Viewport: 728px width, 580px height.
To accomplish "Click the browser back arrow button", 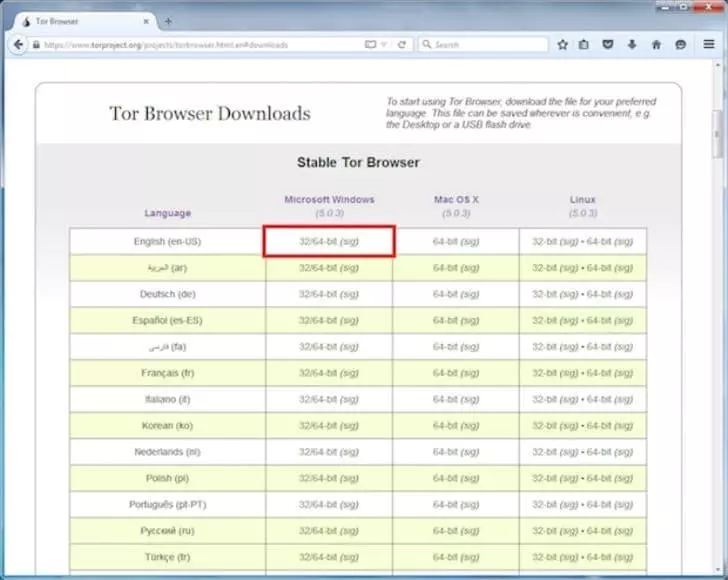I will click(17, 45).
